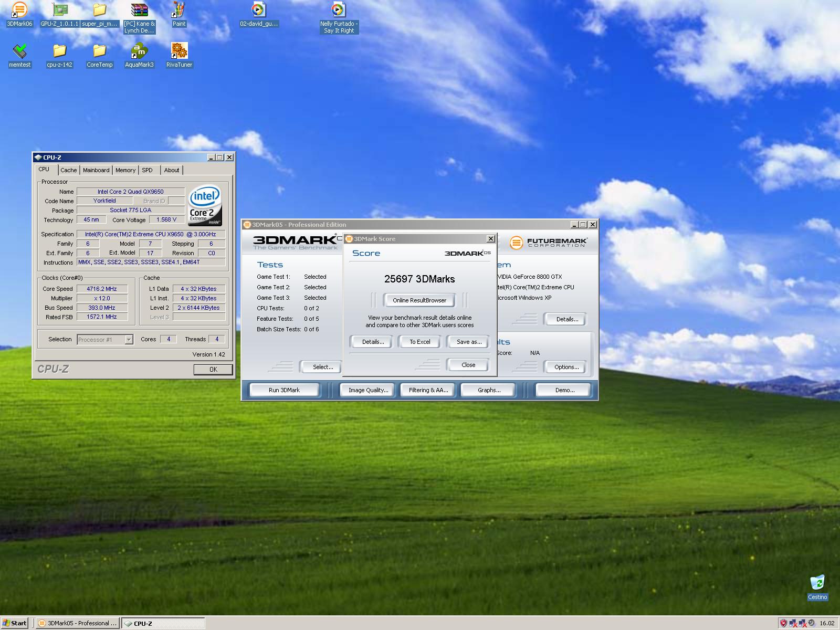This screenshot has height=630, width=840.
Task: Open the Windows Start menu
Action: [15, 623]
